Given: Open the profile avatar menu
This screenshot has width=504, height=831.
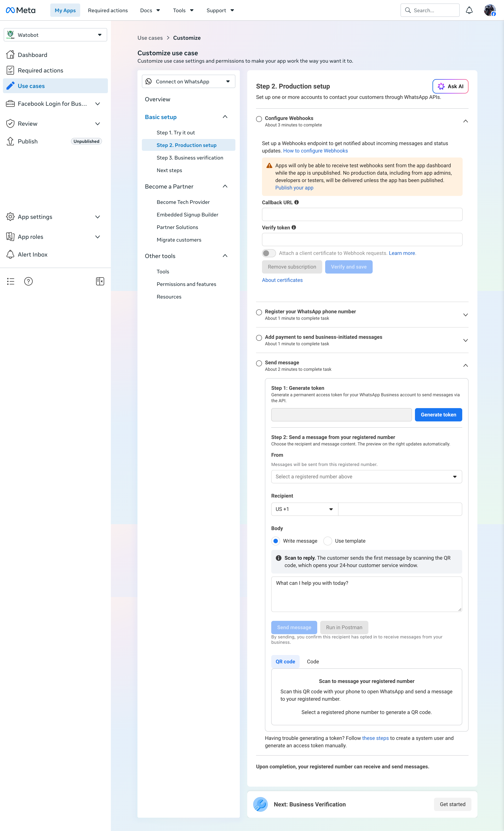Looking at the screenshot, I should tap(490, 11).
